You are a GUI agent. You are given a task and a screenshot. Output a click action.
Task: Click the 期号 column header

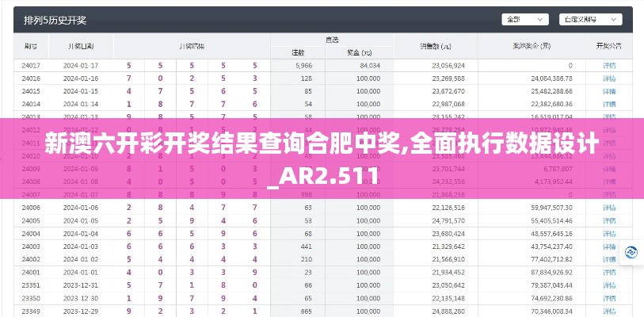click(x=31, y=47)
